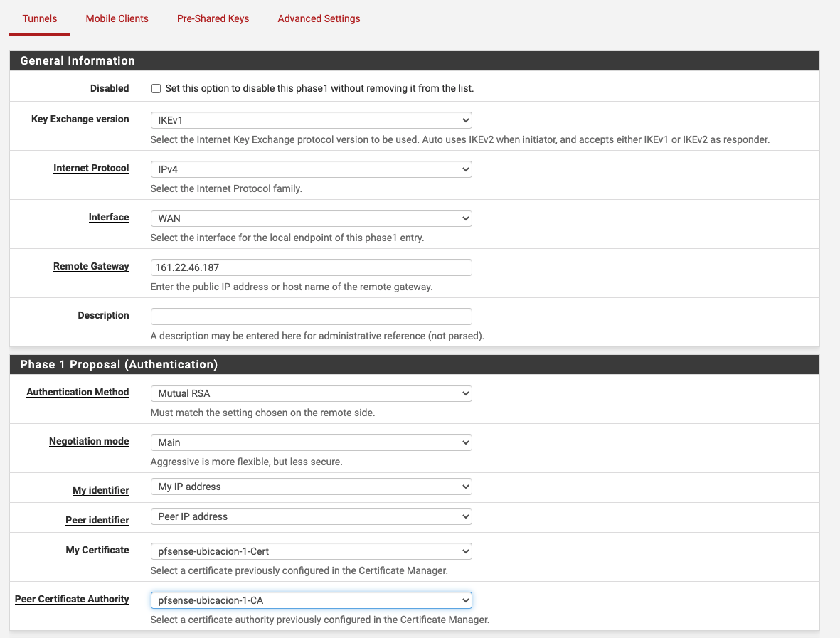Click the Remote Gateway label link
Image resolution: width=840 pixels, height=638 pixels.
click(91, 266)
